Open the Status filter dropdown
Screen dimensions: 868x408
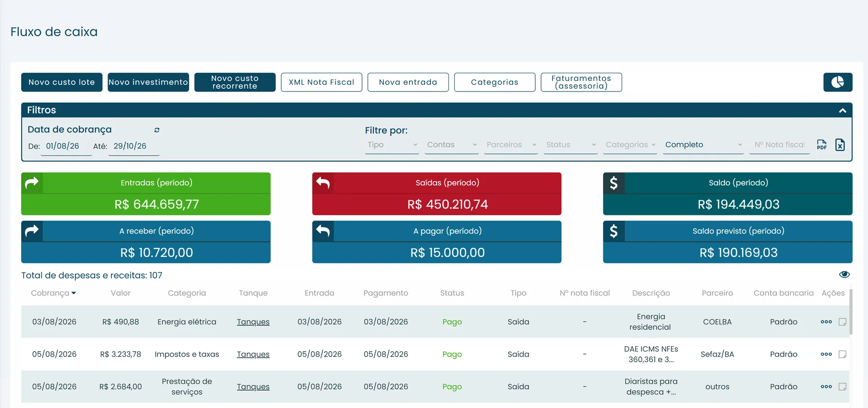(571, 145)
